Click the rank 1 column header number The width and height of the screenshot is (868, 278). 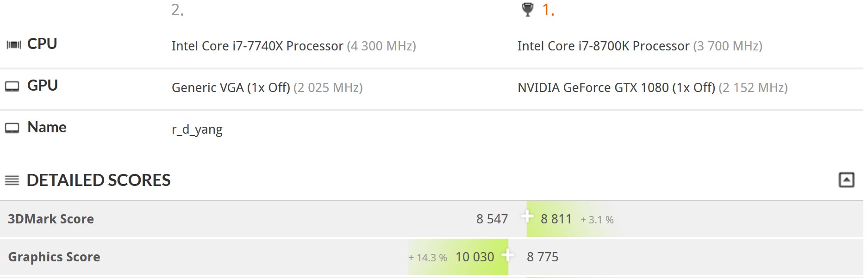[548, 10]
